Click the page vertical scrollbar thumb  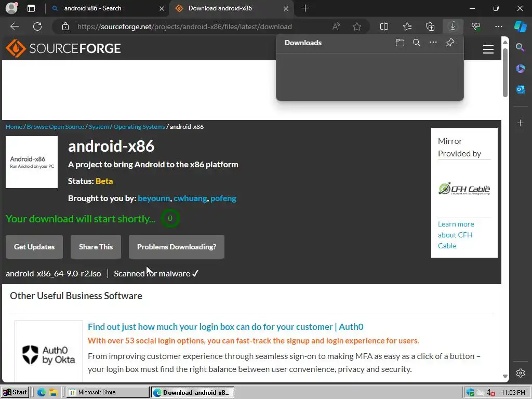[x=505, y=72]
